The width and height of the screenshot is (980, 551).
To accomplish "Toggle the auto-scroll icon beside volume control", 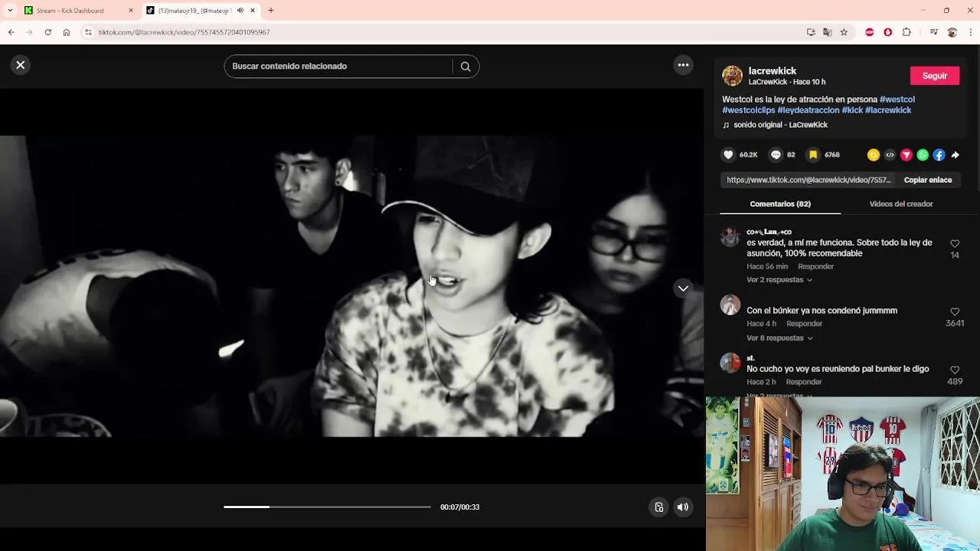I will 658,507.
